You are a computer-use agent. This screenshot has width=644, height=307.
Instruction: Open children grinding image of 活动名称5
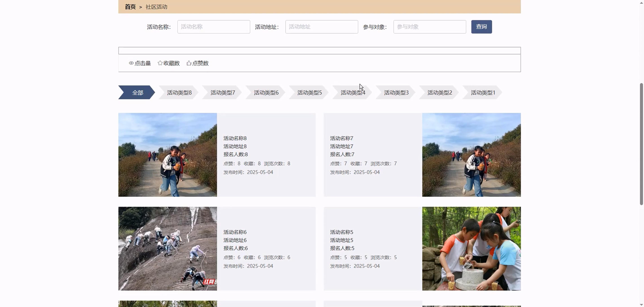(471, 249)
